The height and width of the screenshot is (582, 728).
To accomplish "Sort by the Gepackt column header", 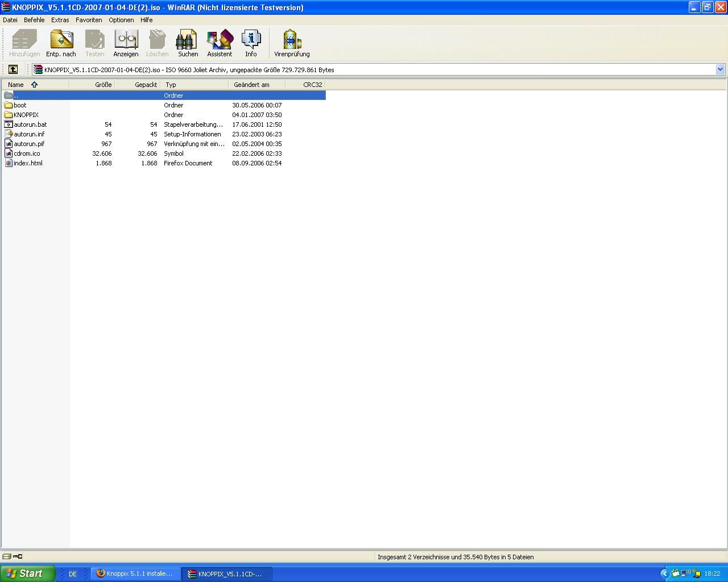I will pos(138,85).
